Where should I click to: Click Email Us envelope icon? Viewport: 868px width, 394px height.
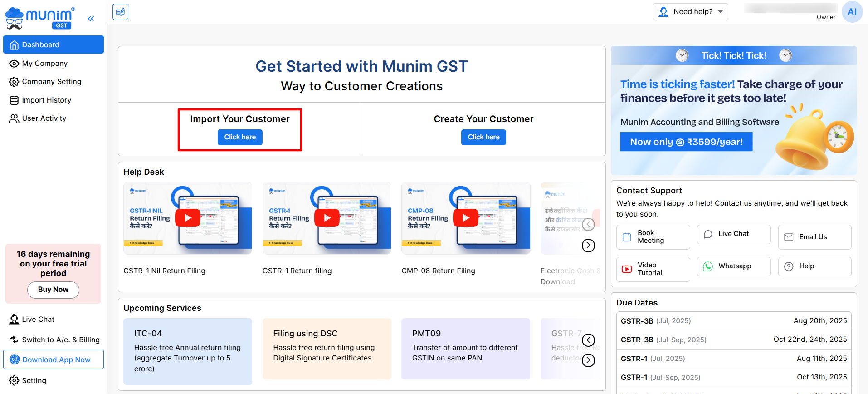point(789,237)
